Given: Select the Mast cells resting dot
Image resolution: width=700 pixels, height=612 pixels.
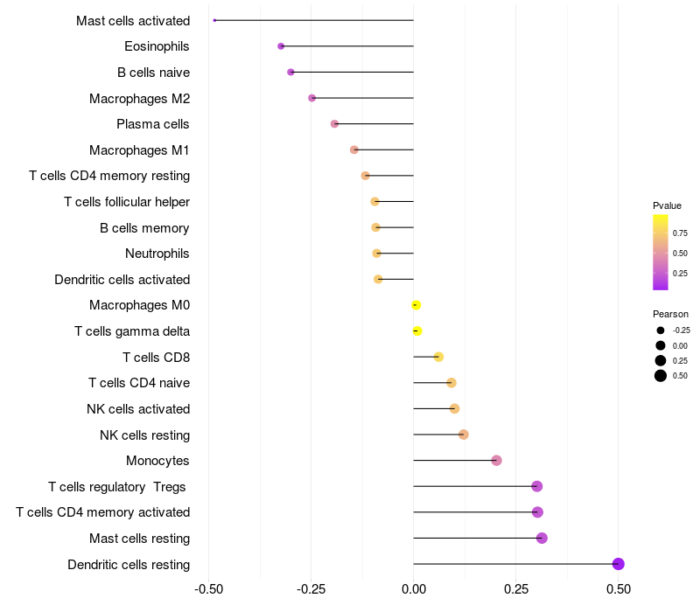Looking at the screenshot, I should tap(542, 538).
